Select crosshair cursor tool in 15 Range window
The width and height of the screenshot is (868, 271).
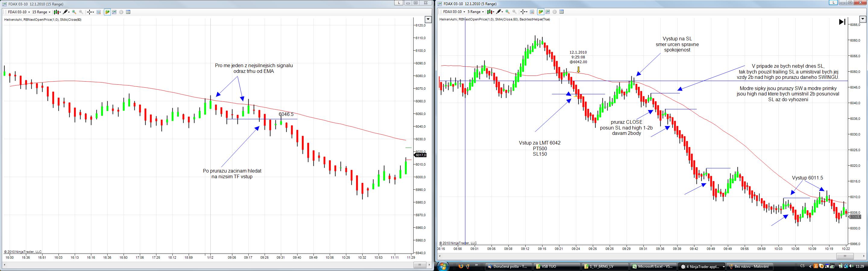click(90, 12)
